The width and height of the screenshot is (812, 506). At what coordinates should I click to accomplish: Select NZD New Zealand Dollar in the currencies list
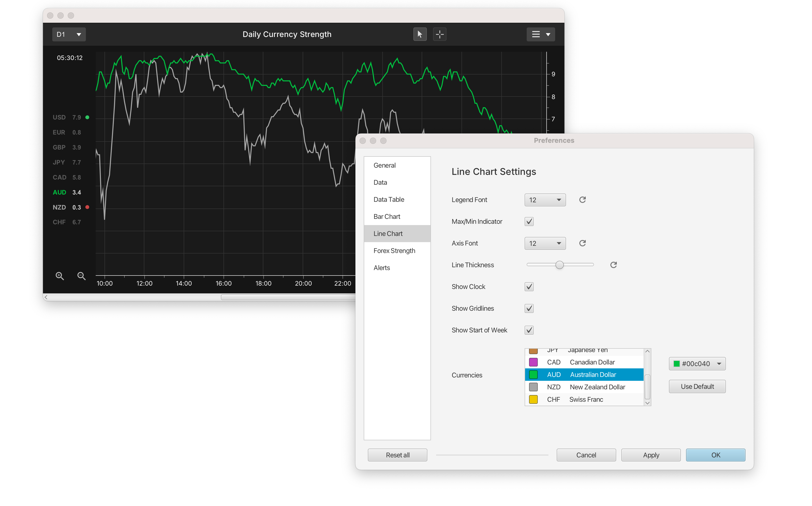(586, 387)
